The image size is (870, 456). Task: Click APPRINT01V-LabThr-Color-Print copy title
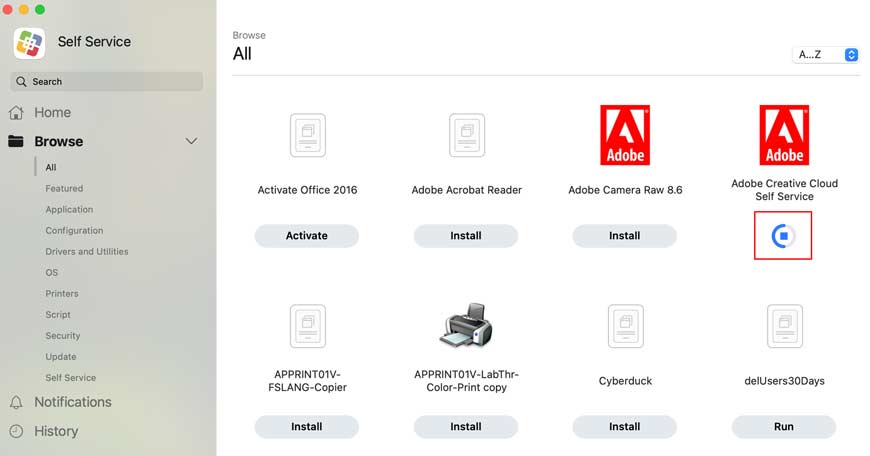[467, 381]
